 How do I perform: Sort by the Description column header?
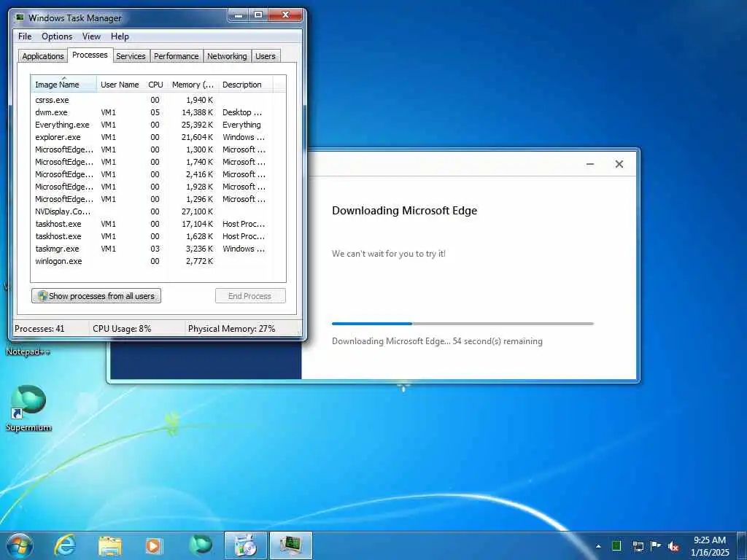pyautogui.click(x=245, y=85)
